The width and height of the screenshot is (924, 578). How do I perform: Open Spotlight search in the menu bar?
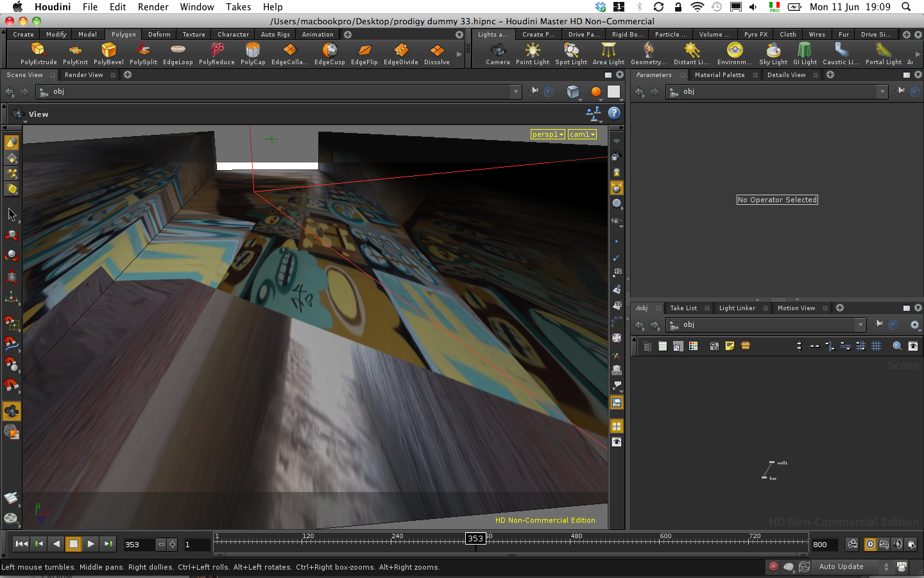tap(906, 7)
